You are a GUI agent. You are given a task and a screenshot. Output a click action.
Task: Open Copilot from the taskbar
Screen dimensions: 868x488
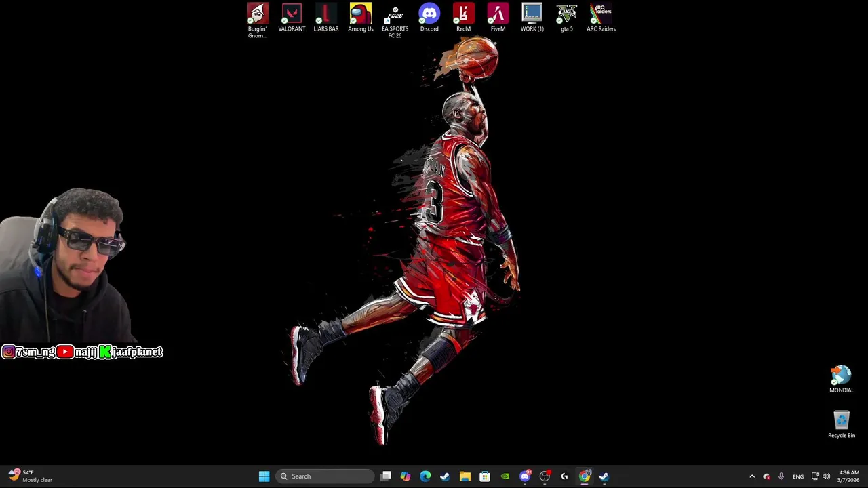[x=406, y=476]
